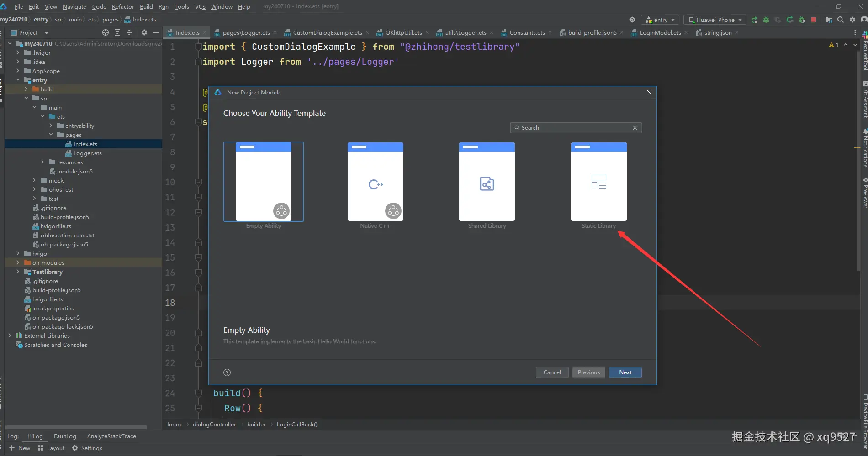
Task: Select the Native C++ template
Action: pyautogui.click(x=375, y=185)
